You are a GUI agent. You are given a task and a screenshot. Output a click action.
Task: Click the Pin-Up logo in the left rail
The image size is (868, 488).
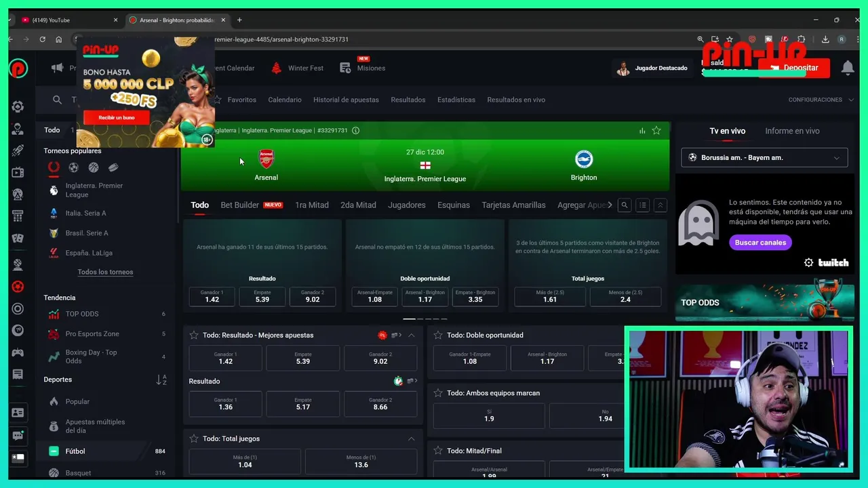pyautogui.click(x=18, y=68)
